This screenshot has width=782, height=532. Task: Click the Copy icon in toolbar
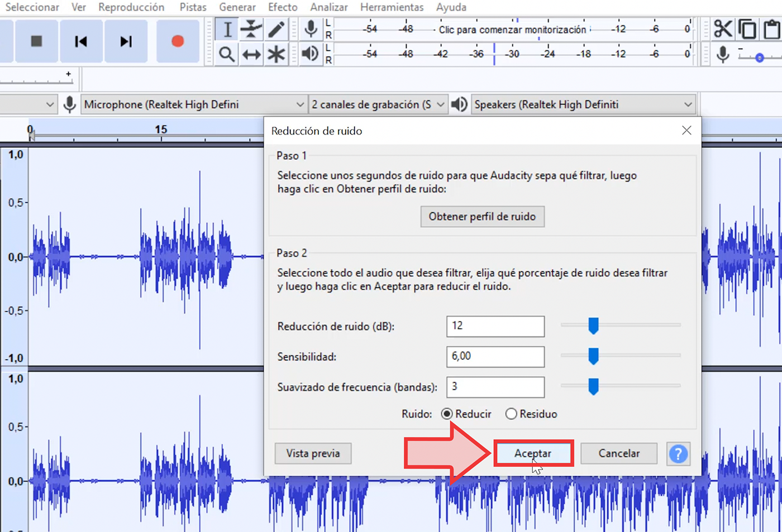pyautogui.click(x=747, y=29)
